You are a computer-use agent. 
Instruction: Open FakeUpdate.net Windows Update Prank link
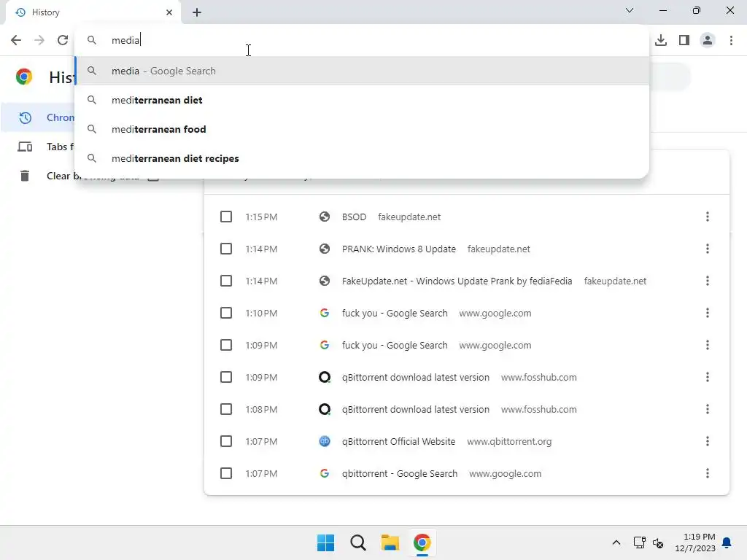point(457,281)
